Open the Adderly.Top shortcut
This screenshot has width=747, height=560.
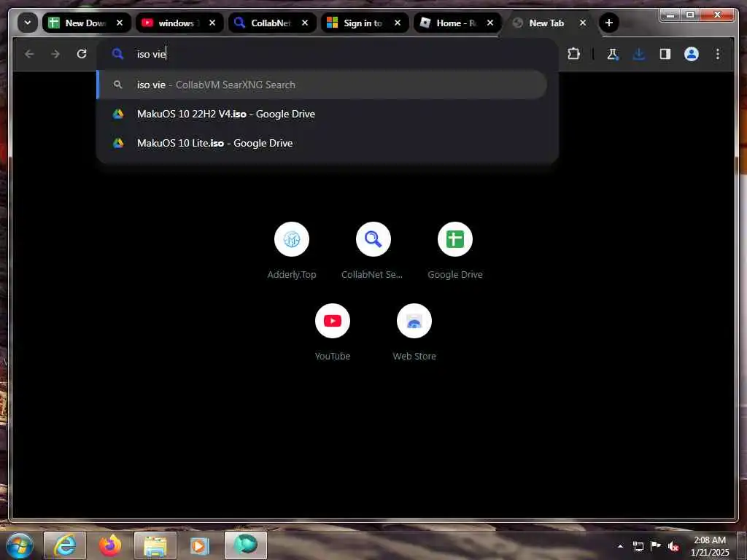coord(292,251)
